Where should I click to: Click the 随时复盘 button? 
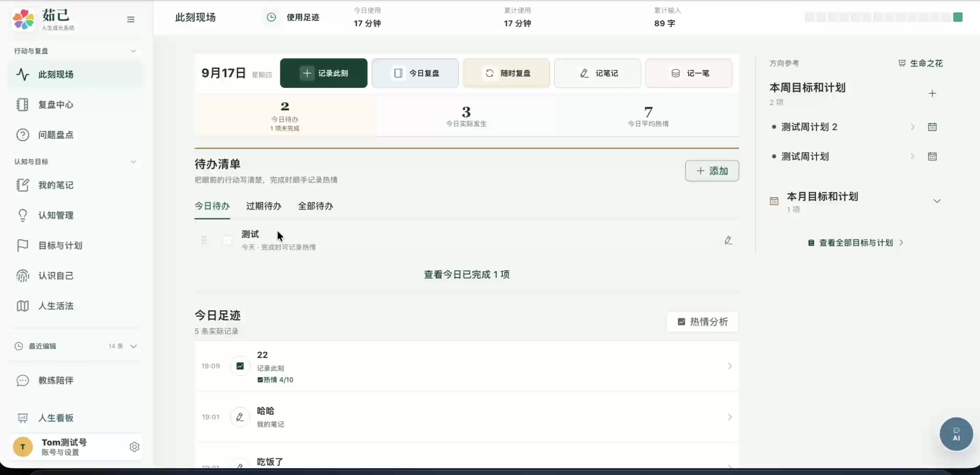(x=506, y=73)
